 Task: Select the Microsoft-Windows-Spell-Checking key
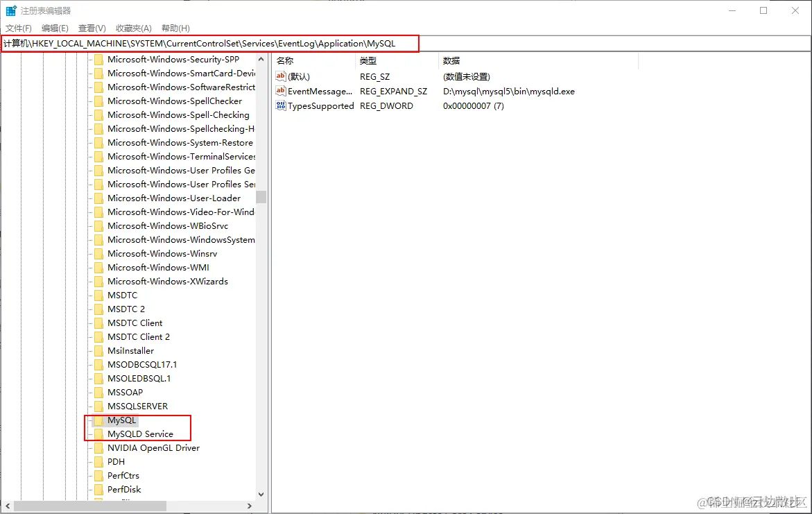pos(178,115)
